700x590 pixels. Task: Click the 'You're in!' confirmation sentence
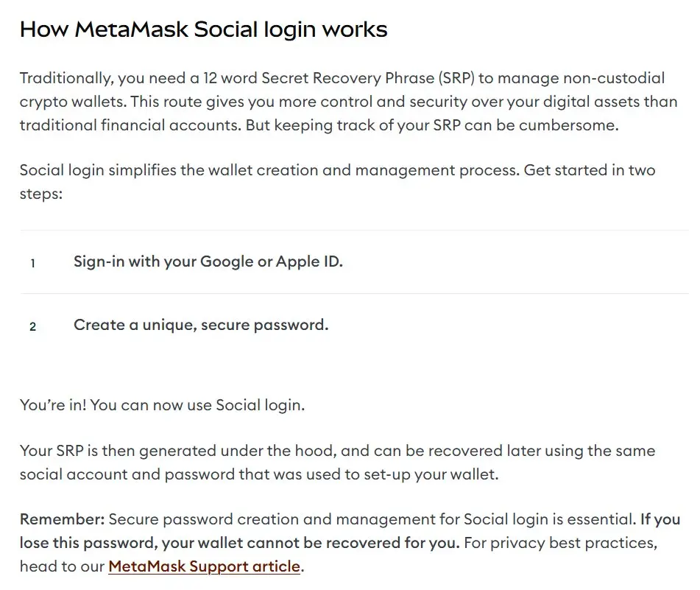[162, 404]
